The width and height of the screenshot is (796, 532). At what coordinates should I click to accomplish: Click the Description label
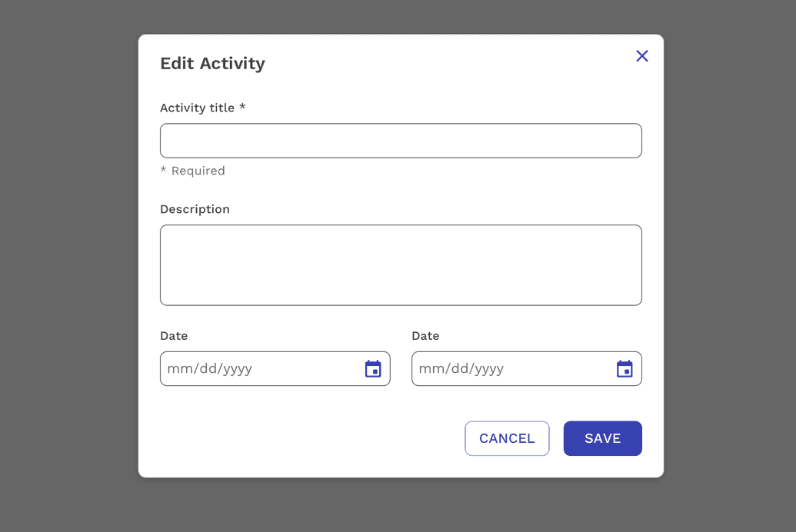click(x=195, y=208)
